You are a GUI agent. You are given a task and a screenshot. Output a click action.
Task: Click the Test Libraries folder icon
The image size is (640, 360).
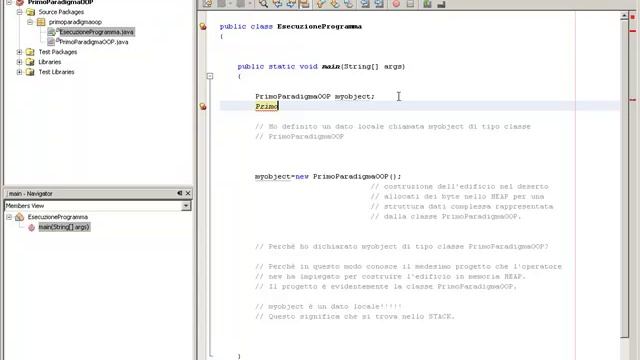click(30, 72)
